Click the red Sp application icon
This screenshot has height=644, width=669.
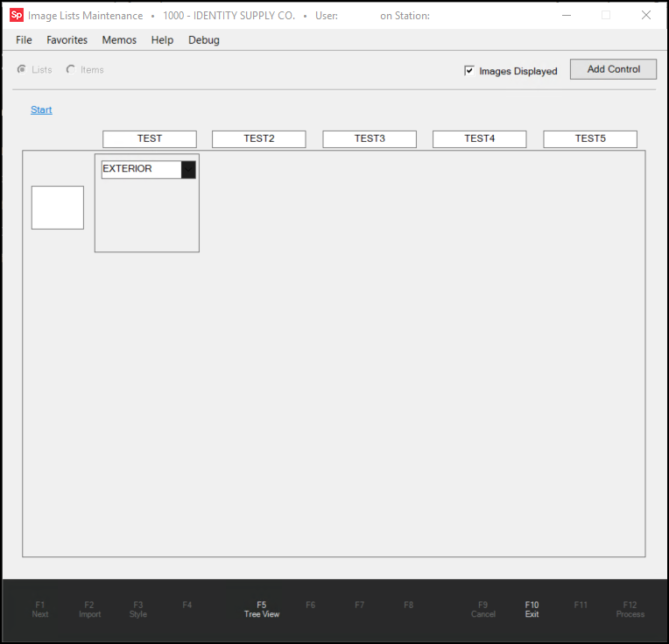tap(16, 16)
